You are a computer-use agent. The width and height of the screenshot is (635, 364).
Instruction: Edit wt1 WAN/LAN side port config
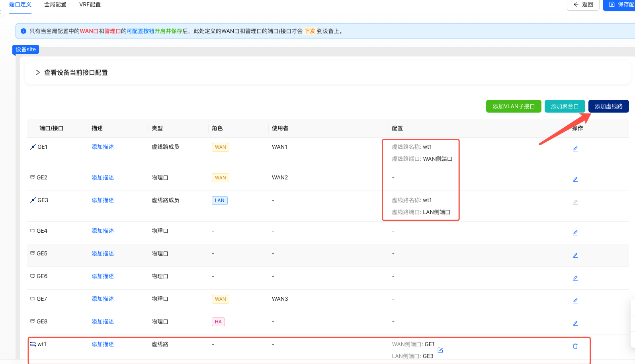coord(440,350)
